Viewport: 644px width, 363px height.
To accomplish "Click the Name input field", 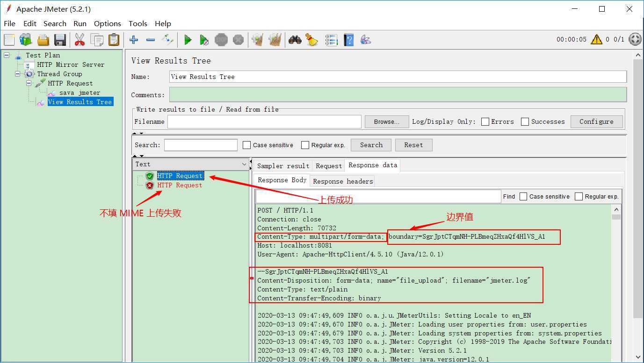I will click(398, 77).
